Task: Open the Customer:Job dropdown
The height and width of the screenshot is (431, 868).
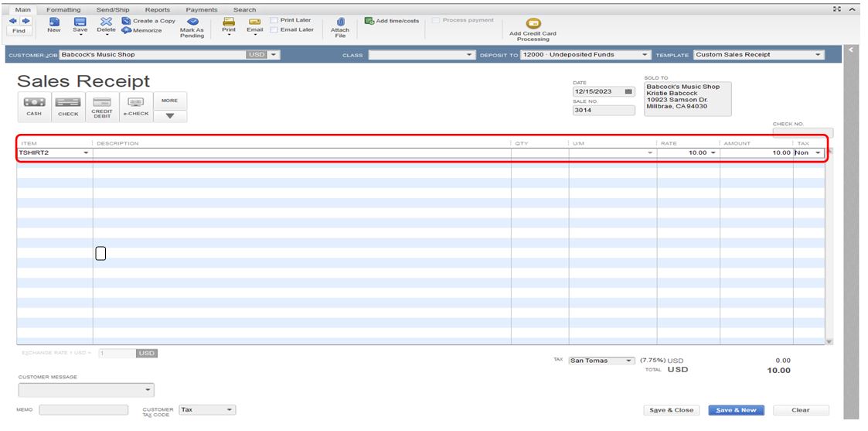Action: tap(274, 55)
